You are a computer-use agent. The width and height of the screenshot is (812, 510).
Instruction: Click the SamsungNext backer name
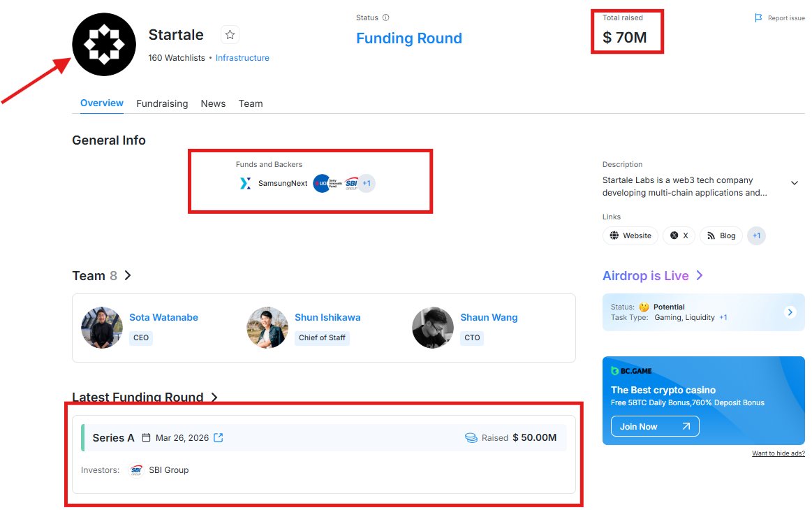pos(283,184)
